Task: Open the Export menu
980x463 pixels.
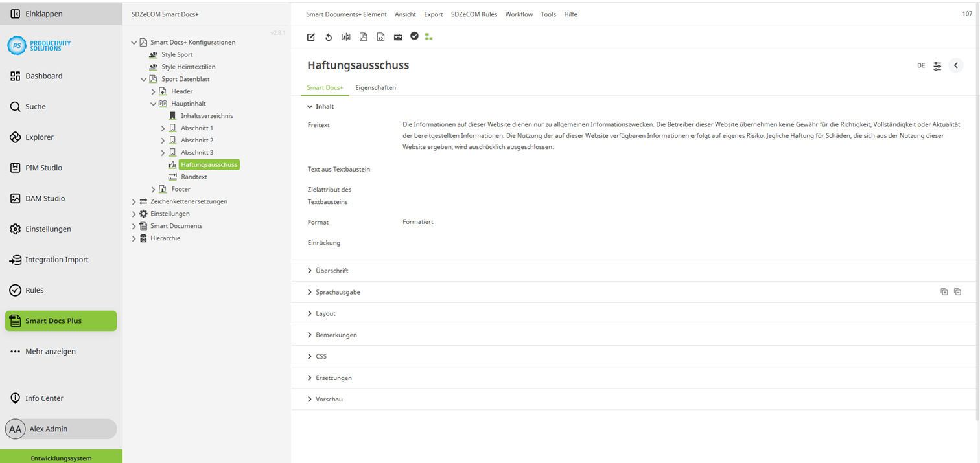Action: coord(433,14)
